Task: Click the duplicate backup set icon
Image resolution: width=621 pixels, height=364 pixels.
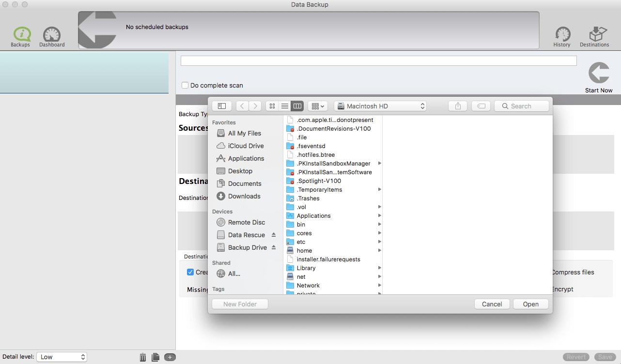Action: [155, 357]
